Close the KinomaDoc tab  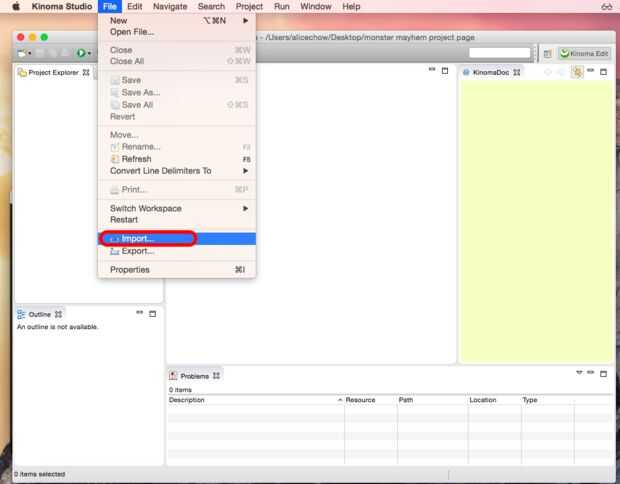517,72
